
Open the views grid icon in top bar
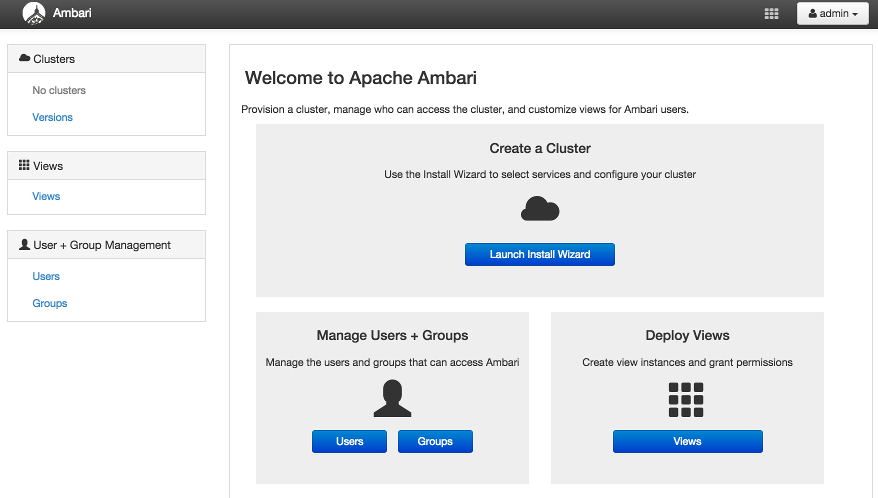771,14
